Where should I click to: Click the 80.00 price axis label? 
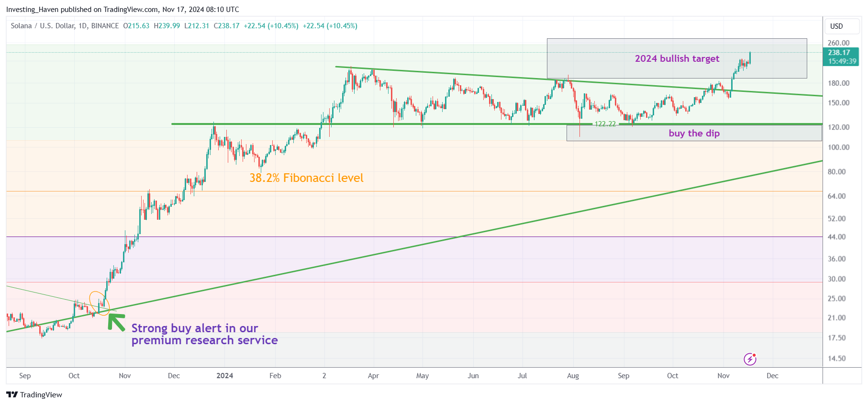coord(837,171)
